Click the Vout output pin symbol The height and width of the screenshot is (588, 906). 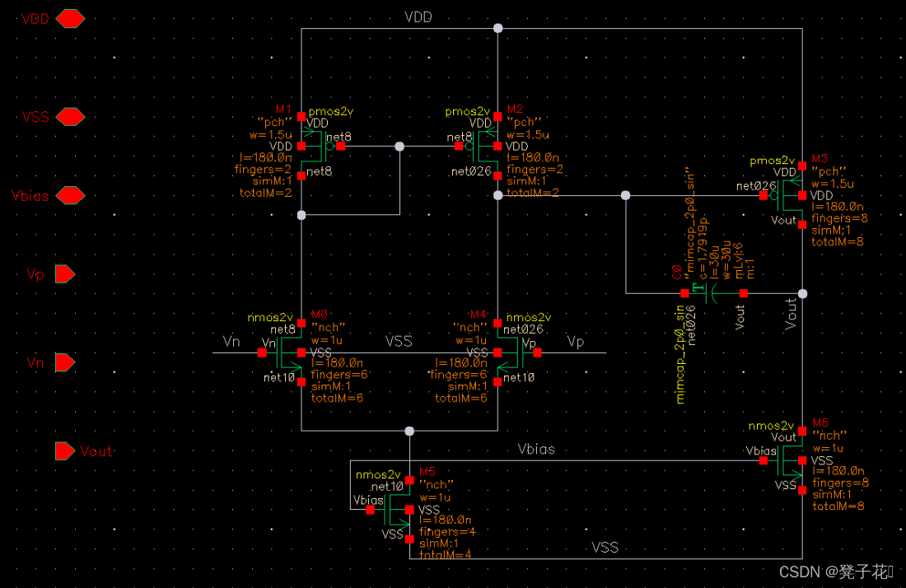(x=64, y=451)
